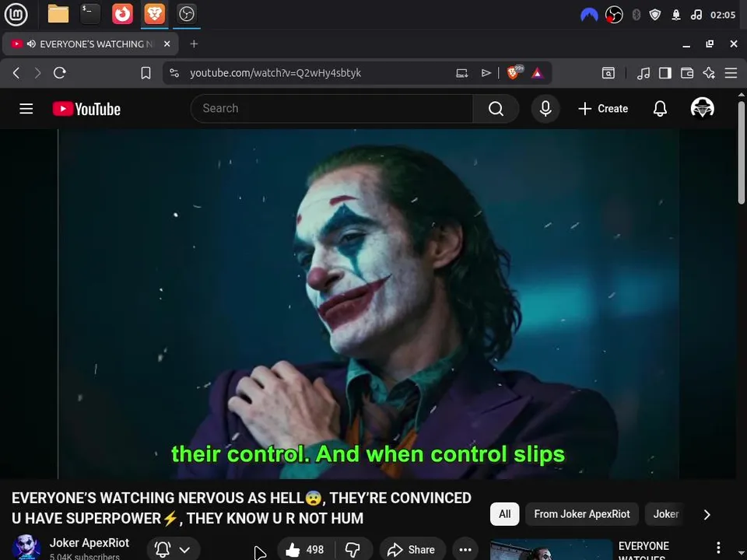This screenshot has width=747, height=560.
Task: Bookmark this page
Action: pos(146,73)
